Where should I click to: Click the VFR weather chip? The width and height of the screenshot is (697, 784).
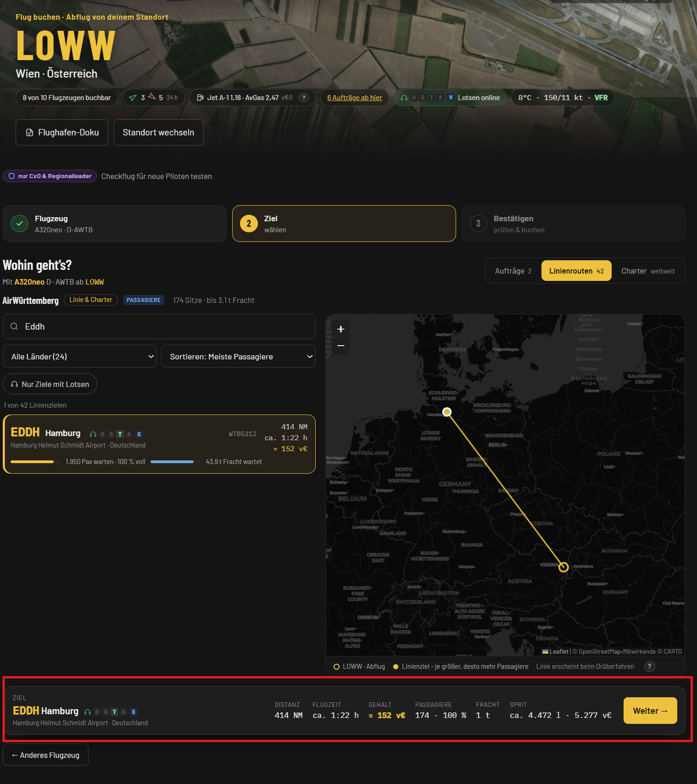[x=563, y=98]
